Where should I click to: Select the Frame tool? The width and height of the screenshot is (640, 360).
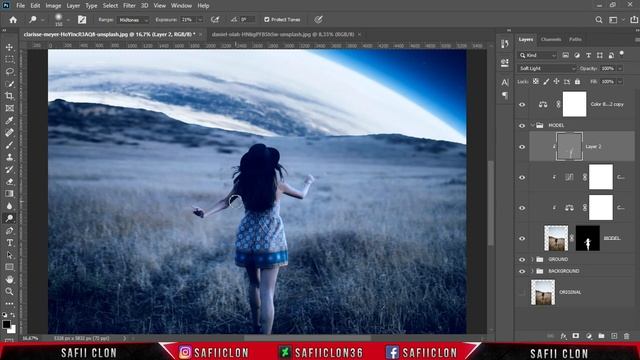[x=9, y=109]
